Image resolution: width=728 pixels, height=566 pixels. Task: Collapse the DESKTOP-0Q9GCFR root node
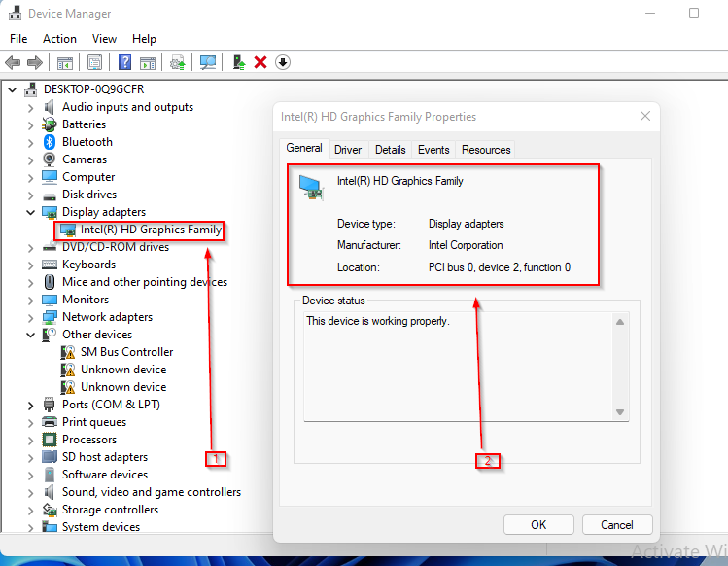(13, 89)
